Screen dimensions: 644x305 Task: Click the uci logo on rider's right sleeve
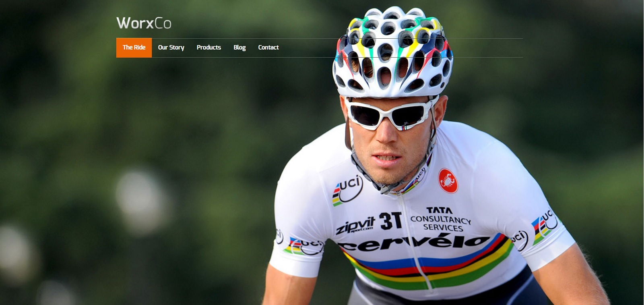(306, 246)
